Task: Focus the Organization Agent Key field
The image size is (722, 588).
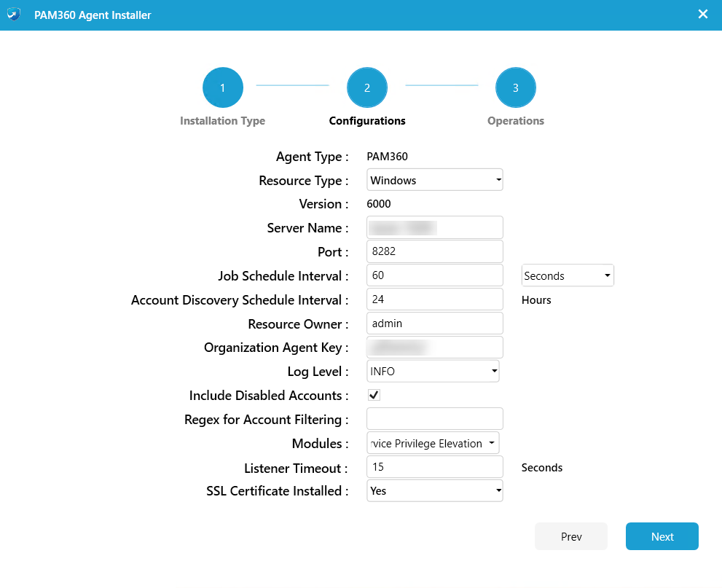Action: pyautogui.click(x=435, y=347)
